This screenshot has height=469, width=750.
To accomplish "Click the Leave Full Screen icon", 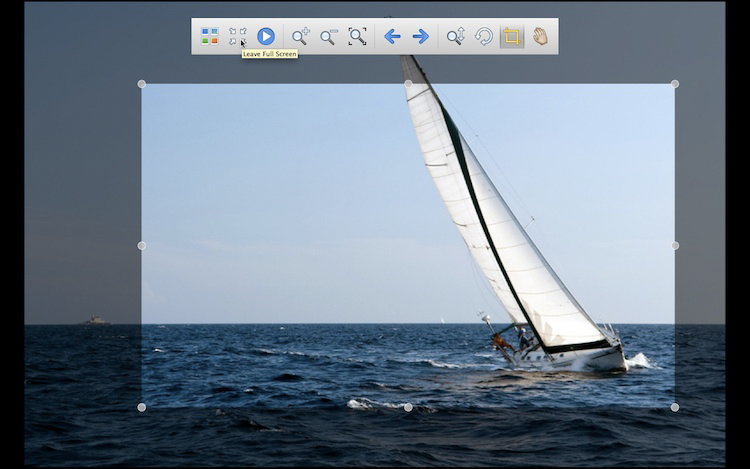I will (x=237, y=37).
